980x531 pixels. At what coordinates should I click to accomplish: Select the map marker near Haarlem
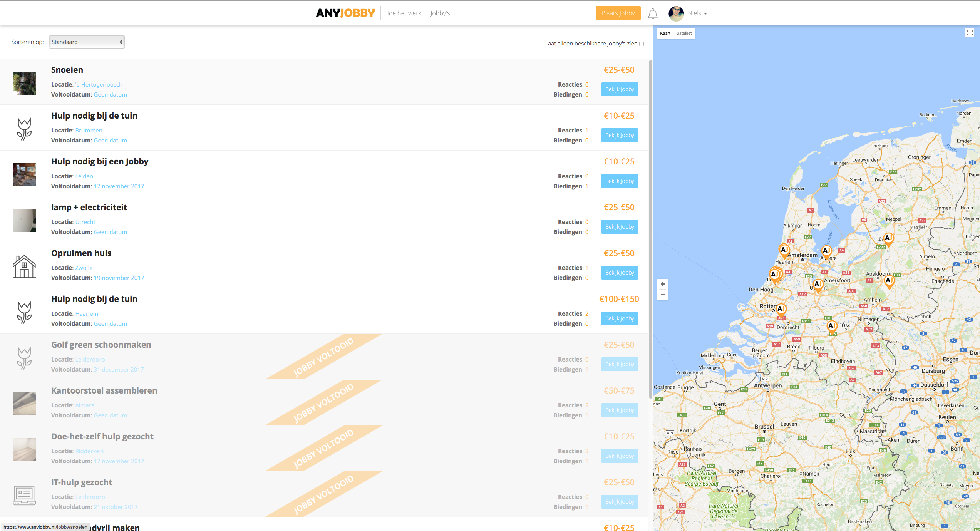(784, 251)
